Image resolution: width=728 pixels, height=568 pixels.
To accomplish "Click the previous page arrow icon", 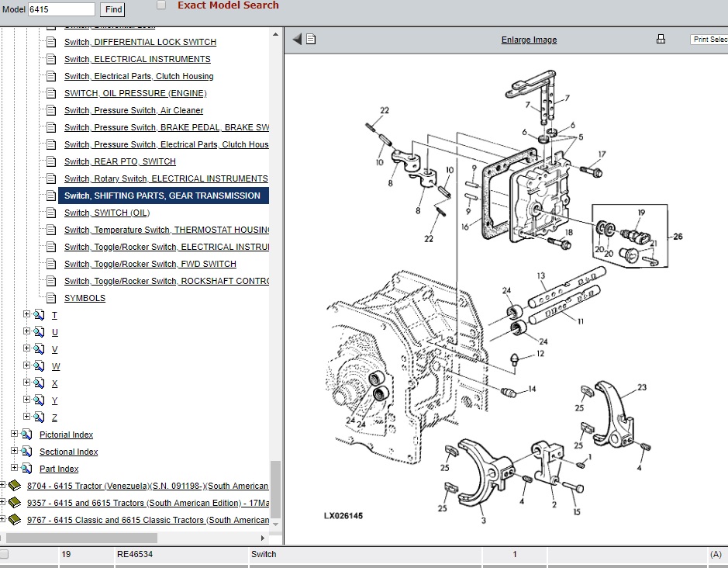I will pos(297,40).
